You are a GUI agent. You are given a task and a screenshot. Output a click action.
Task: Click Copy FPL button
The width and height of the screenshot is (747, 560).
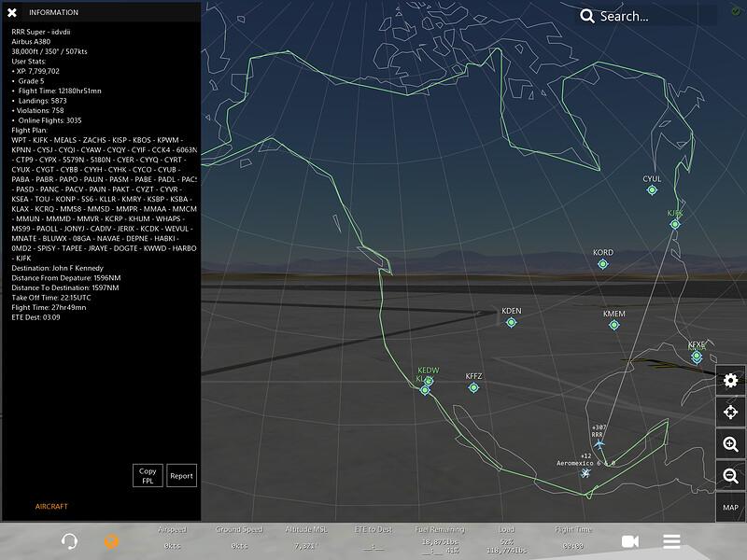[148, 475]
